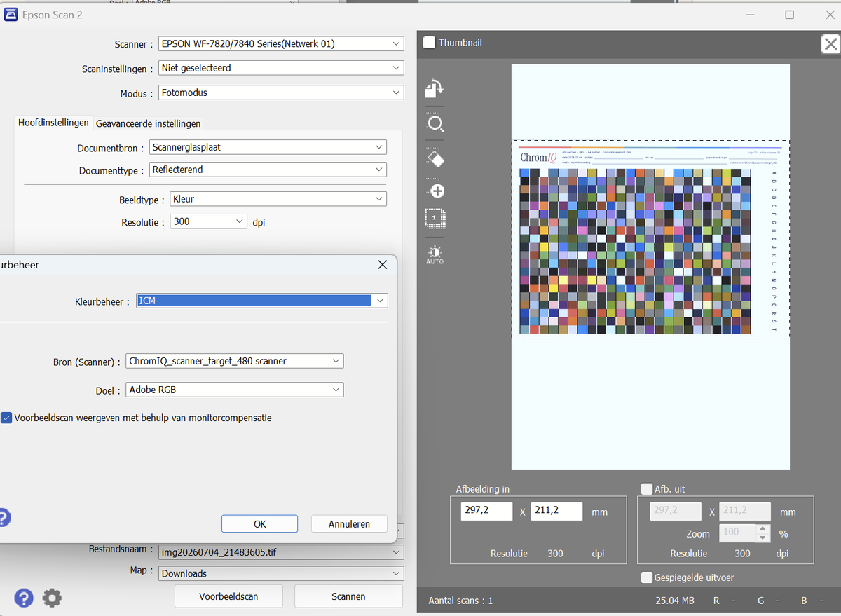This screenshot has height=616, width=841.
Task: Switch to Geavanceerde instellingen tab
Action: [x=148, y=123]
